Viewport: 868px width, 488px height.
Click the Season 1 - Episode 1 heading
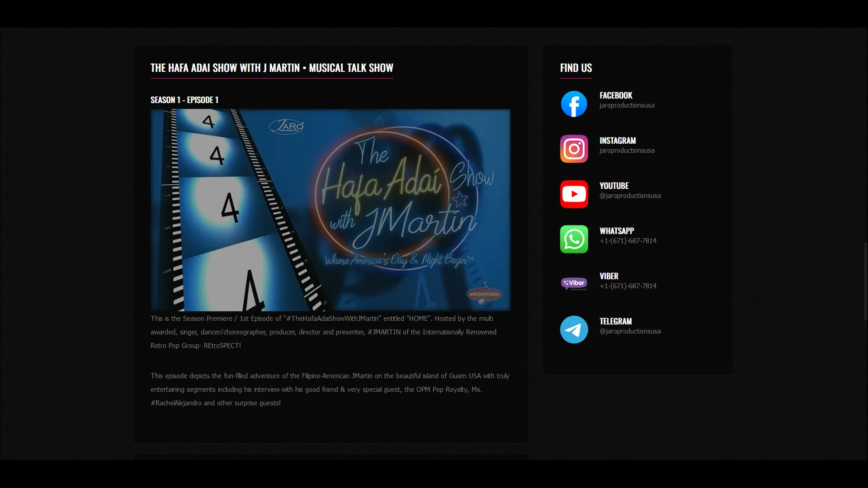184,100
